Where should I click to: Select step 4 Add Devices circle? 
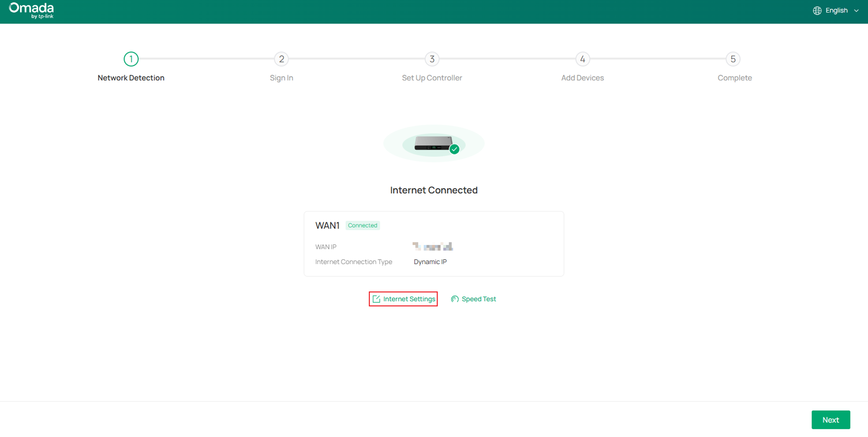coord(583,59)
